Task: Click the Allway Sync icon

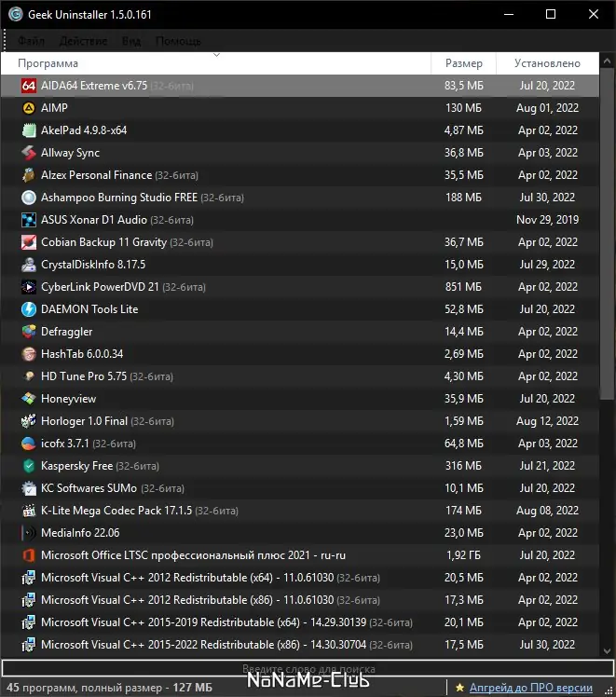Action: pos(29,153)
